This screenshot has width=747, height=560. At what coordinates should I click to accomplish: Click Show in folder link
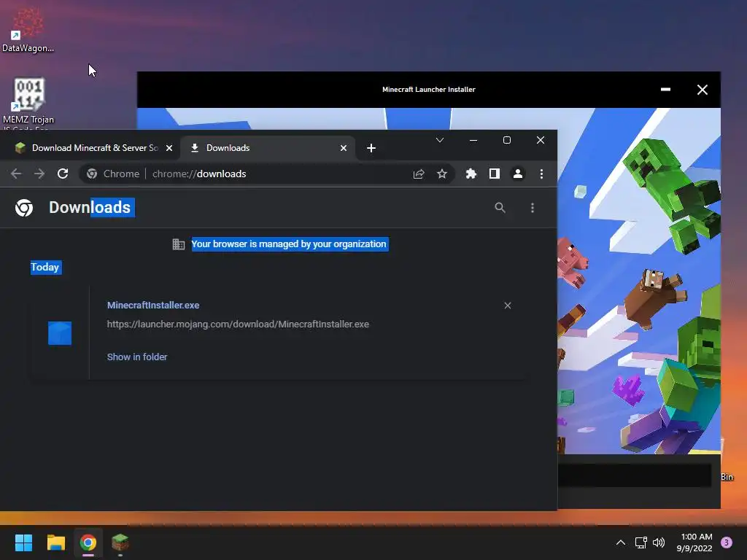tap(137, 357)
